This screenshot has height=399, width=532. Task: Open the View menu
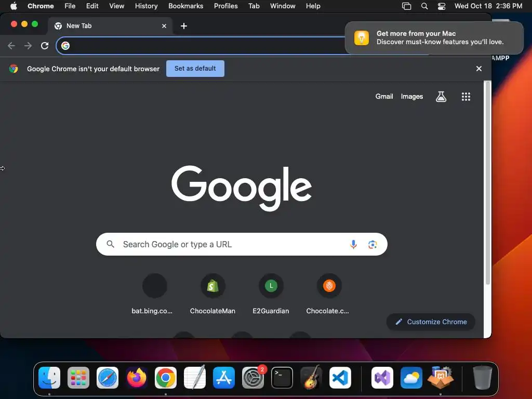(116, 6)
